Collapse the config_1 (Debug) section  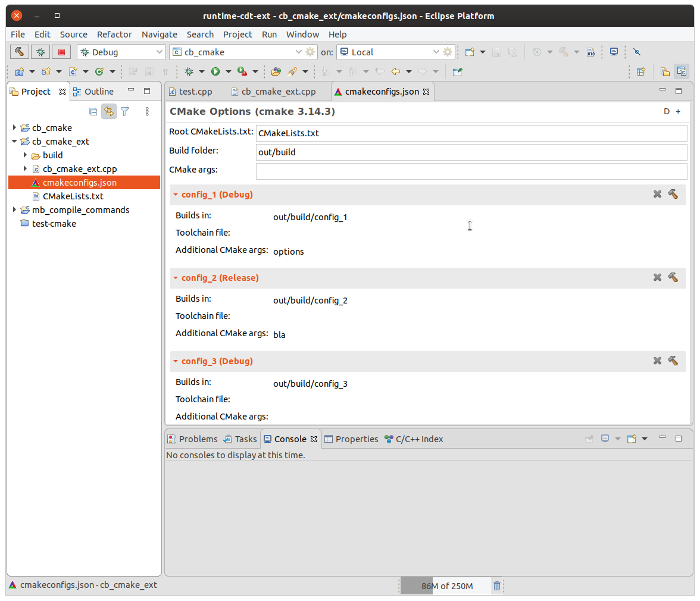coord(176,195)
